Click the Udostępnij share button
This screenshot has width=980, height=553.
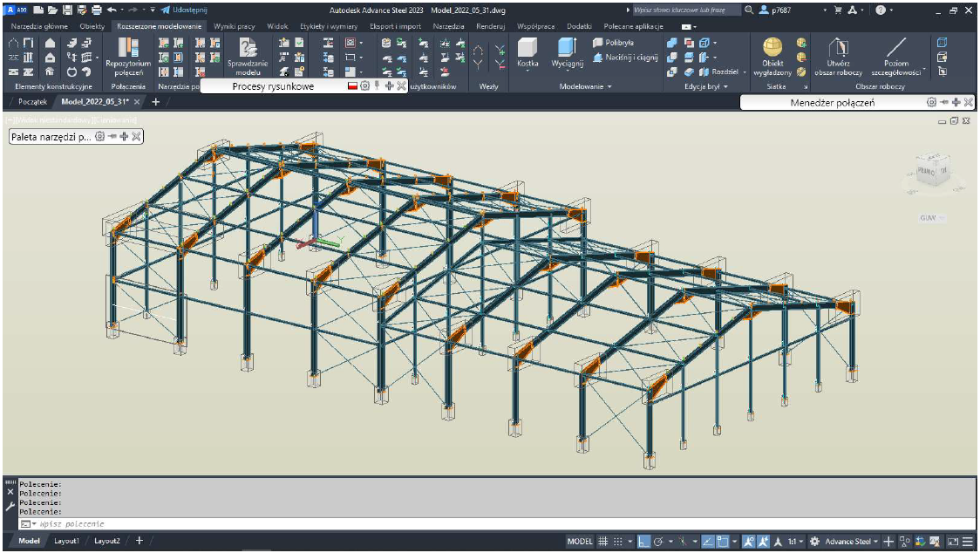tap(184, 9)
